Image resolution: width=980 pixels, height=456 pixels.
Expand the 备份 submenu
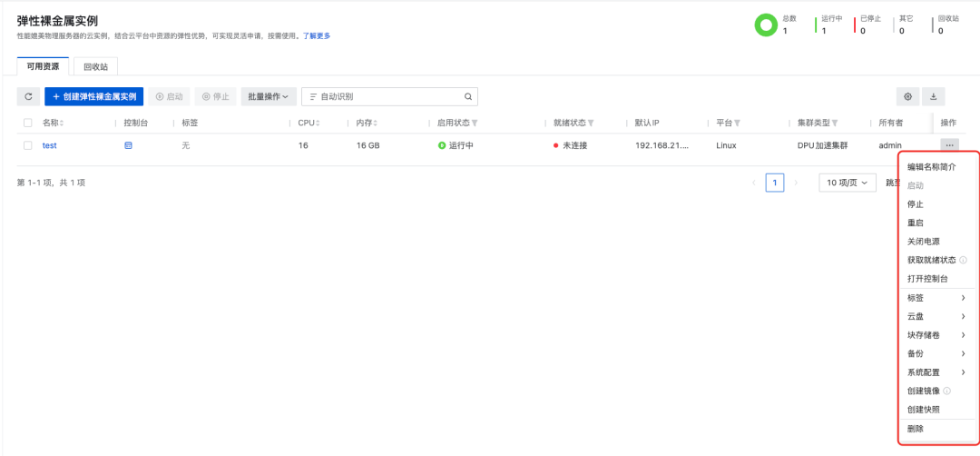pos(936,353)
